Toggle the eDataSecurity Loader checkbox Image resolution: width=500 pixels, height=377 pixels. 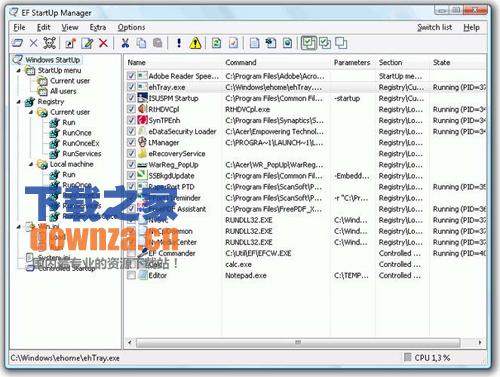tap(131, 131)
